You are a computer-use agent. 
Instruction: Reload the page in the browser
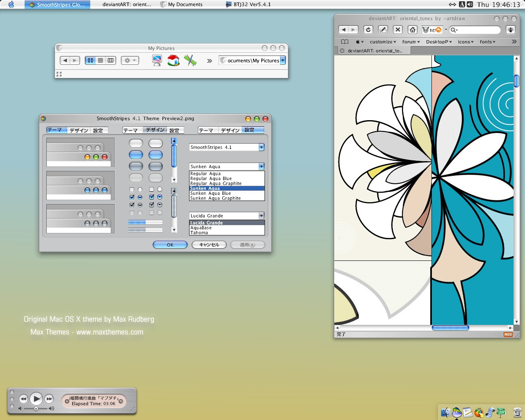[x=368, y=30]
